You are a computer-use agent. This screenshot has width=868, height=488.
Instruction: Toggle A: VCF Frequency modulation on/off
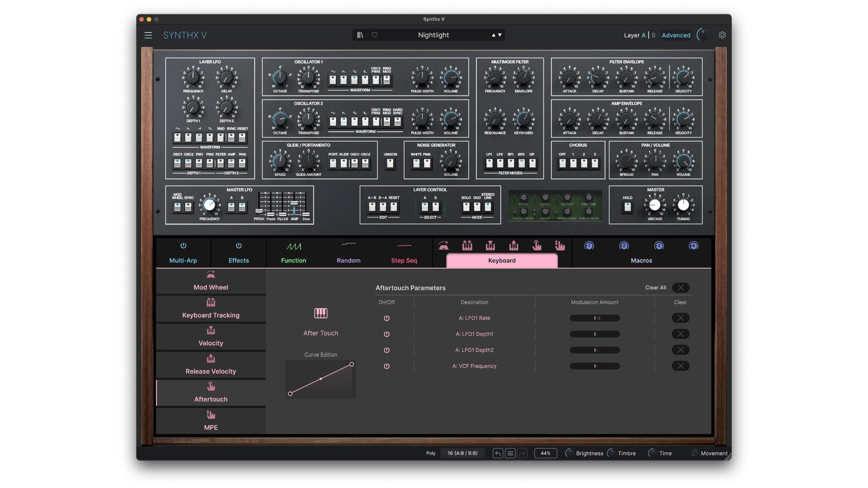pyautogui.click(x=387, y=366)
